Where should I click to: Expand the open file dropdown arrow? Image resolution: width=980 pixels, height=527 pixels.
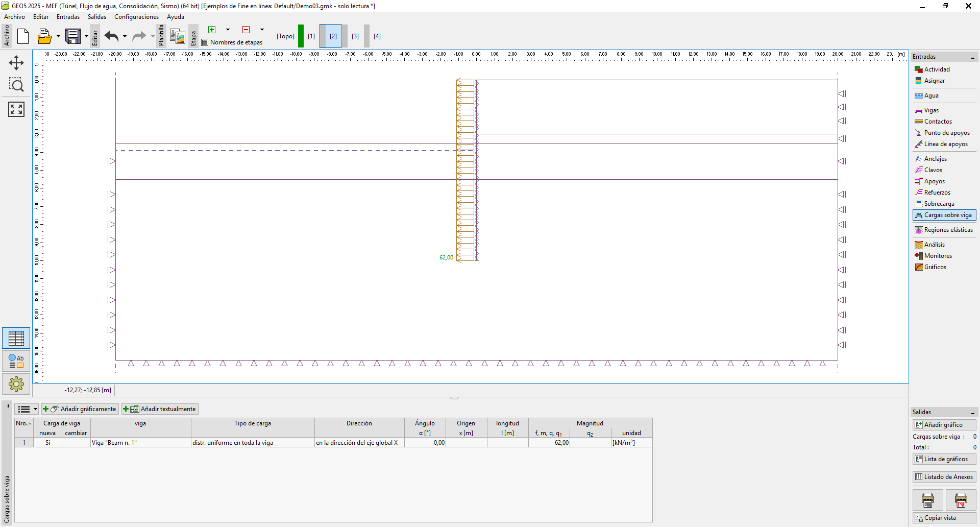pyautogui.click(x=58, y=36)
